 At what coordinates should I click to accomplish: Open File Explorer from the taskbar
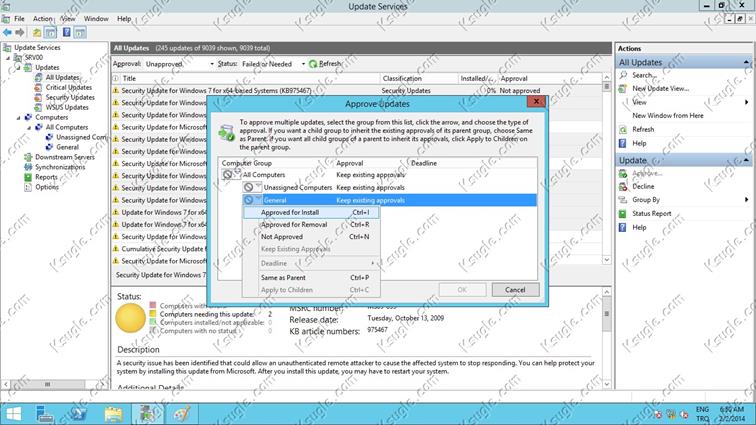(113, 414)
